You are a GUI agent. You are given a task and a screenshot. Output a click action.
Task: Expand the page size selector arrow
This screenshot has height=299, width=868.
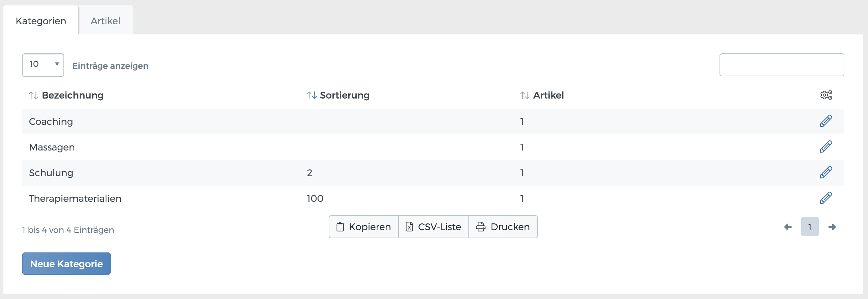click(57, 64)
